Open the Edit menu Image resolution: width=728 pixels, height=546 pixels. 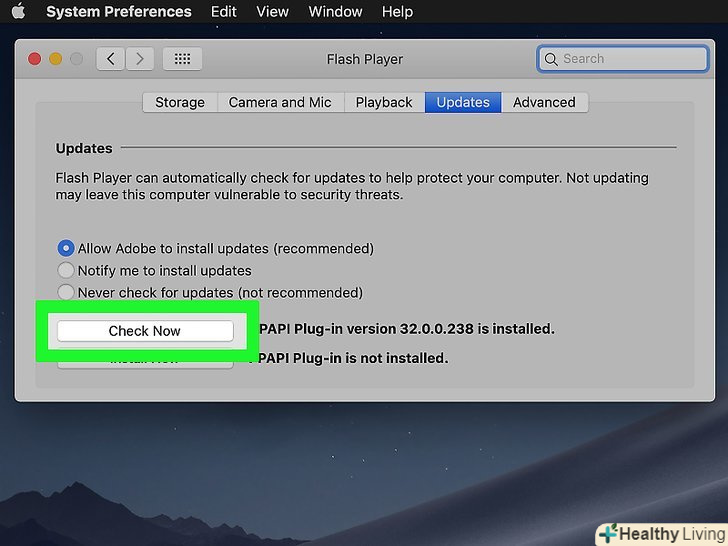[x=224, y=12]
